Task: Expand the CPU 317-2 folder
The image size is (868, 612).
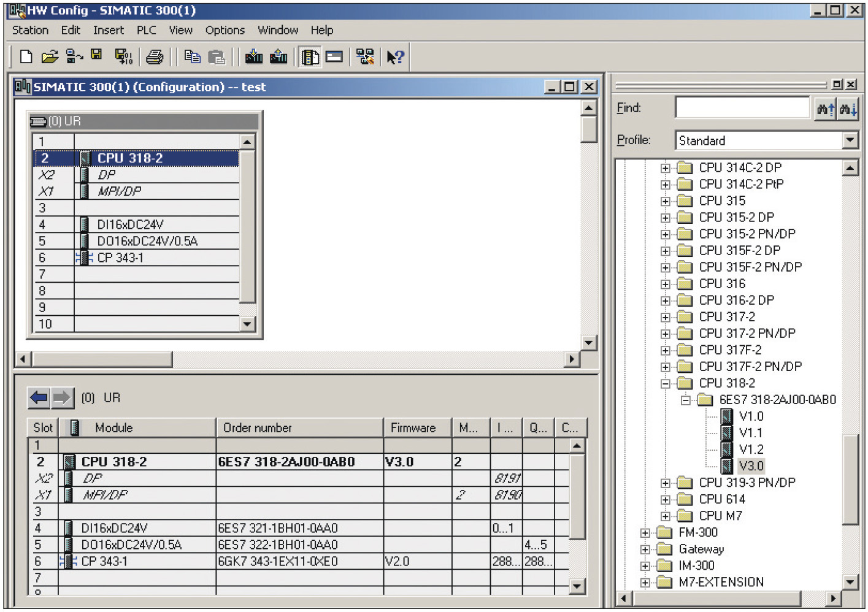Action: coord(666,317)
